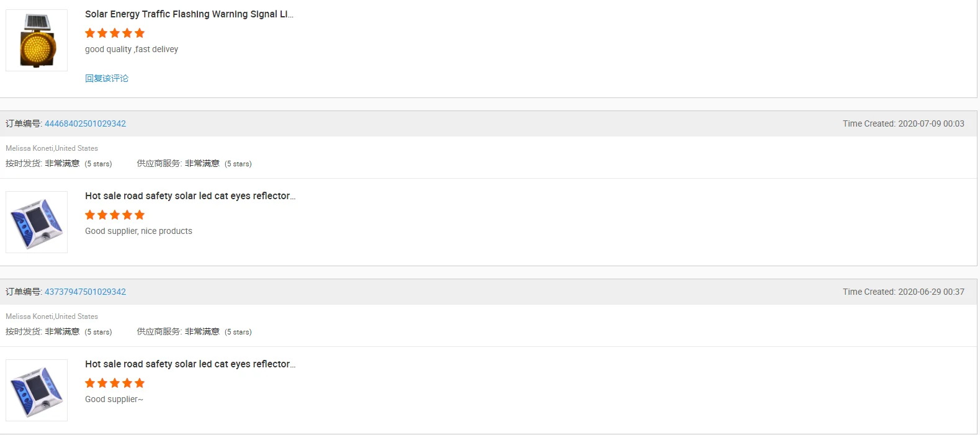Click buyer Melissa Koneti under order 43737947501029342
The width and height of the screenshot is (980, 435).
click(x=29, y=316)
